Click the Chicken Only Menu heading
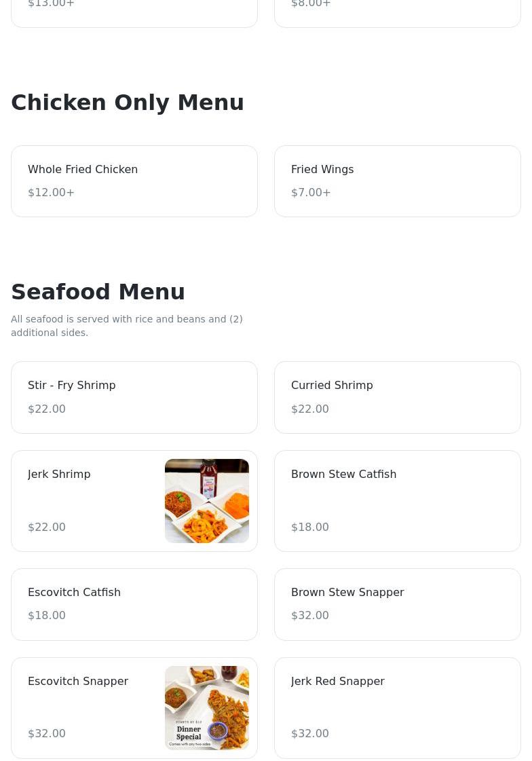This screenshot has height=761, width=532. [x=128, y=102]
